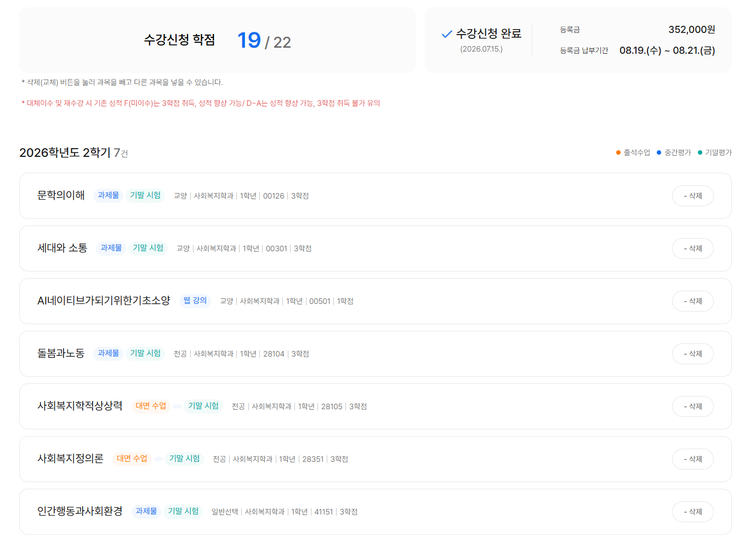Remove the 인간행동과사회환경 course
This screenshot has width=756, height=543.
pyautogui.click(x=692, y=512)
